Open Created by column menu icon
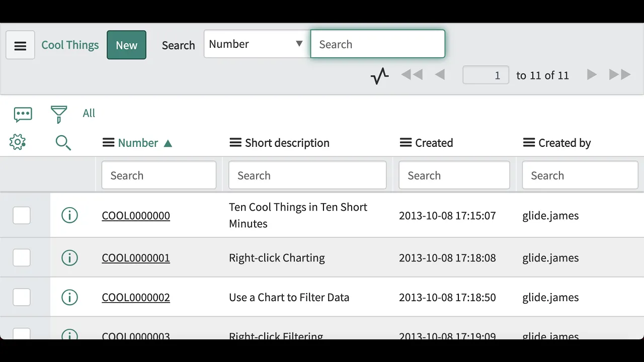The width and height of the screenshot is (644, 362). (529, 143)
